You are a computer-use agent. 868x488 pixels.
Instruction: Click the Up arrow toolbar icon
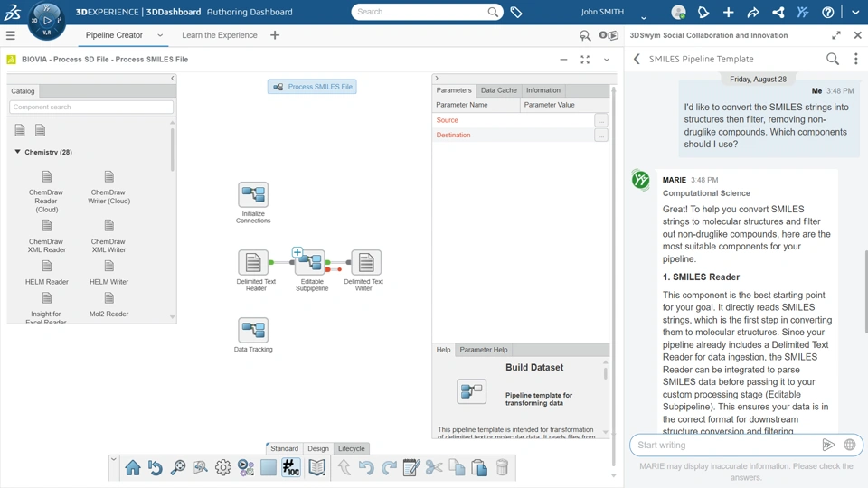point(344,467)
